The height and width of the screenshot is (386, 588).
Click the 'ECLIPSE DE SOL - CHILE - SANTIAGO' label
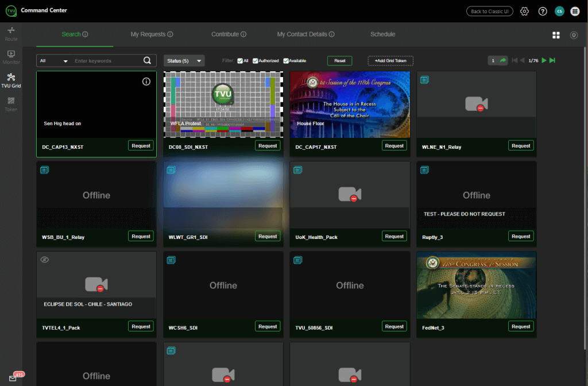point(88,304)
